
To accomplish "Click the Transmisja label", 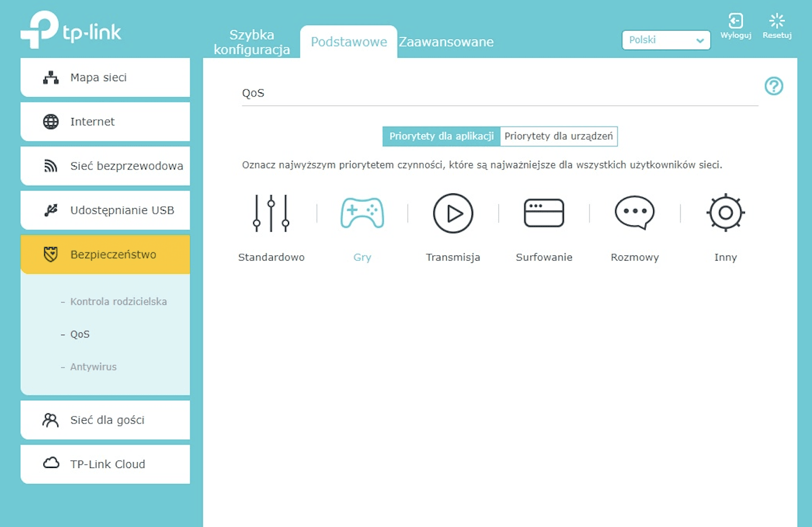I will [453, 258].
